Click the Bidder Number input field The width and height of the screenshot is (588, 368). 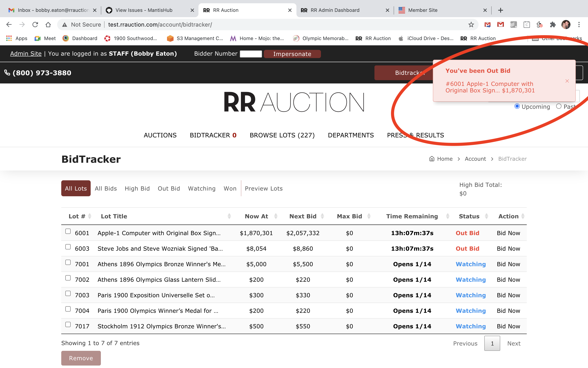click(251, 54)
